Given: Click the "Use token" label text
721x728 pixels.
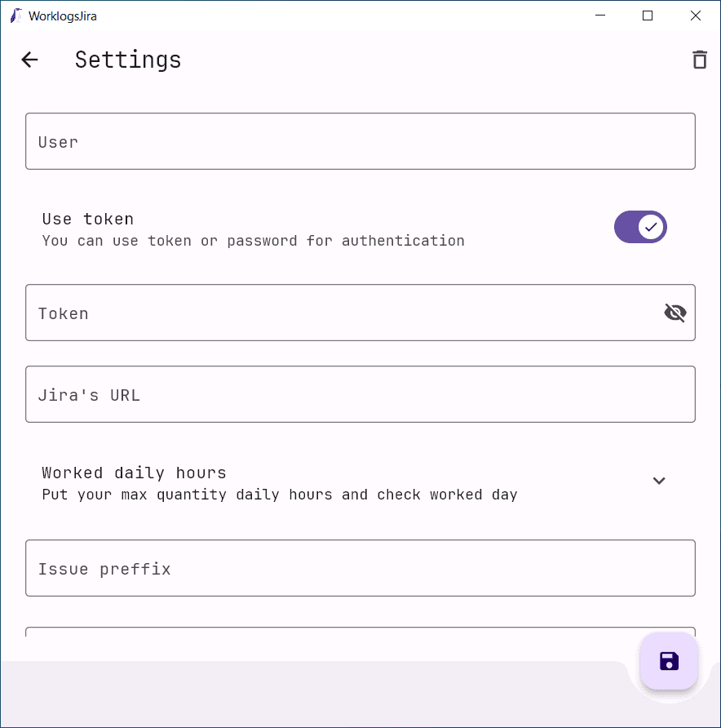Looking at the screenshot, I should [x=88, y=219].
